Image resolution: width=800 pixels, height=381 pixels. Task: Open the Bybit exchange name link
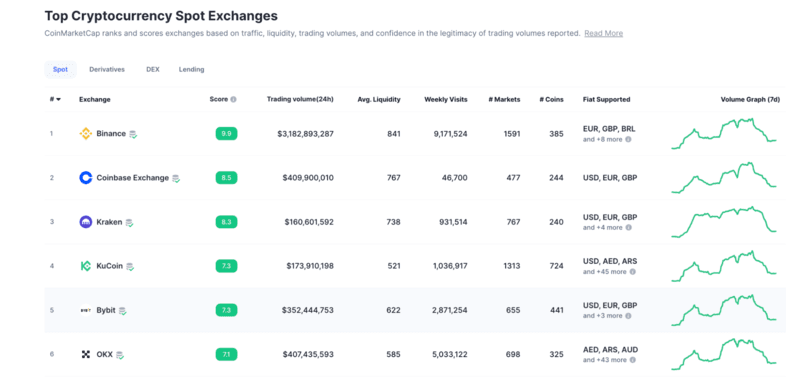pyautogui.click(x=106, y=310)
